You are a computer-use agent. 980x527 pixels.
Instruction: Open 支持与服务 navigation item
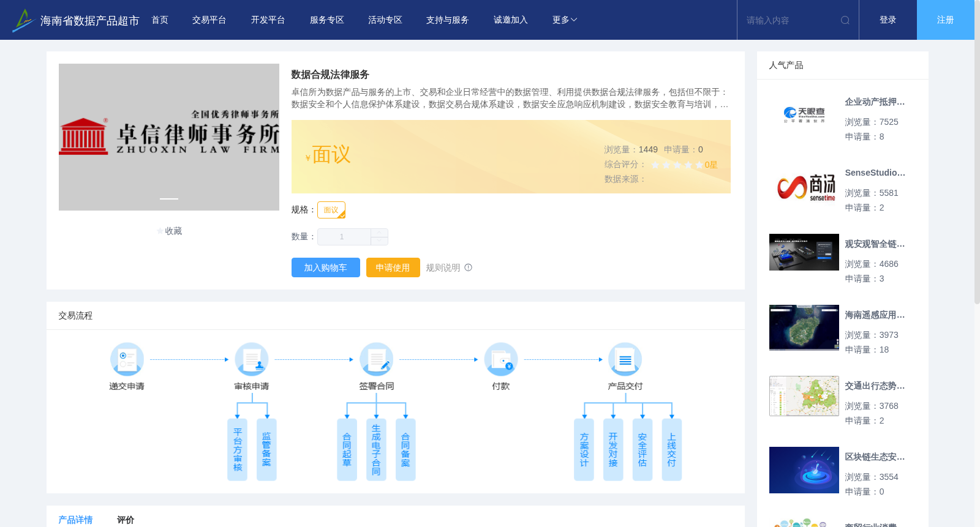448,20
